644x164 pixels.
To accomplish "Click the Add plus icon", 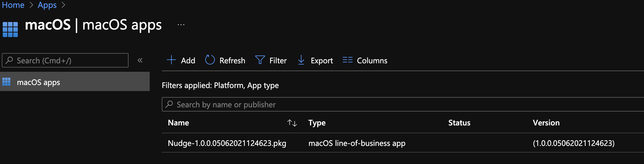I will click(171, 60).
